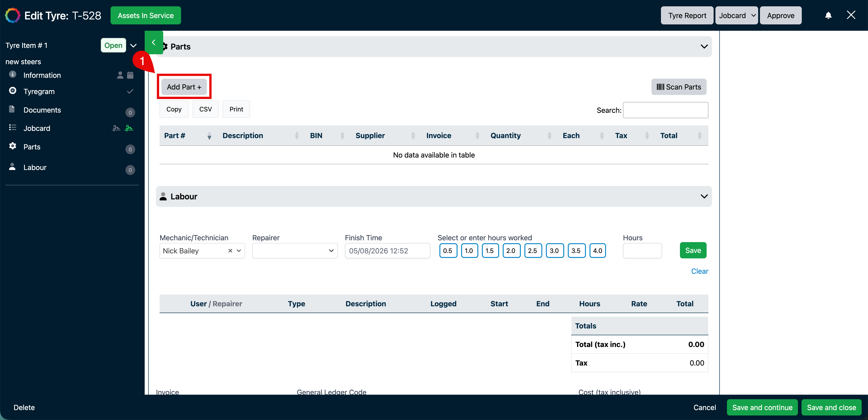This screenshot has width=868, height=420.
Task: Click the green labour Save button
Action: point(693,250)
